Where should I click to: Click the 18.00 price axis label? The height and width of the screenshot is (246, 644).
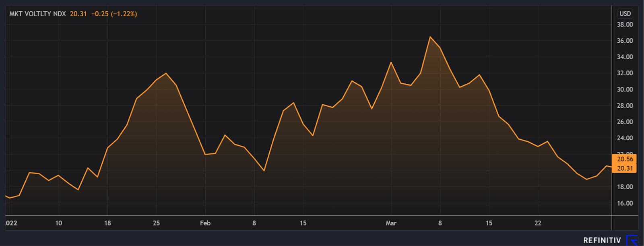pos(625,187)
